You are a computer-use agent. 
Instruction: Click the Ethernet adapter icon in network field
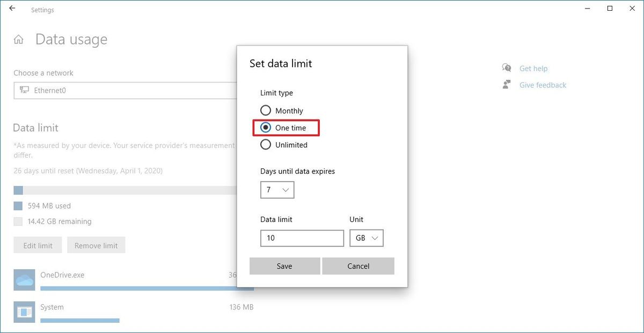tap(25, 90)
